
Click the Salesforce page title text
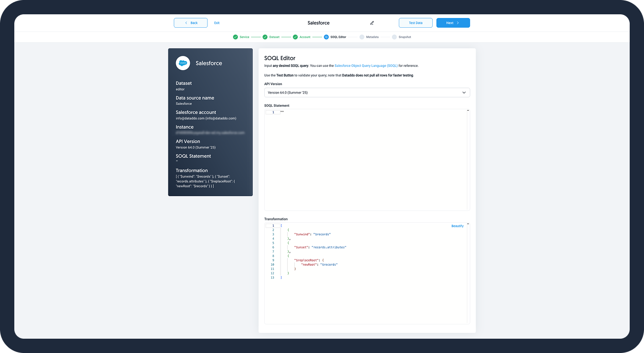tap(319, 23)
